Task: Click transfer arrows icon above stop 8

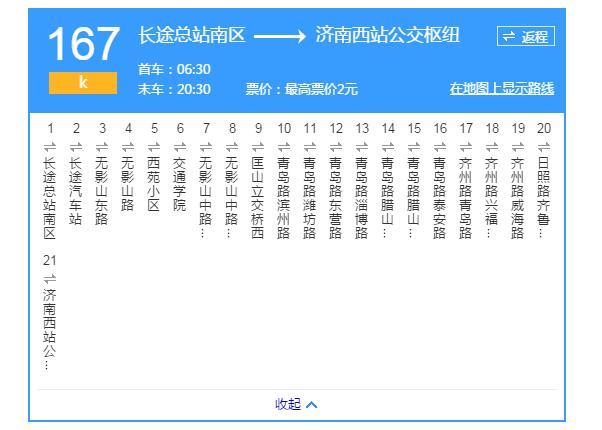Action: point(232,147)
